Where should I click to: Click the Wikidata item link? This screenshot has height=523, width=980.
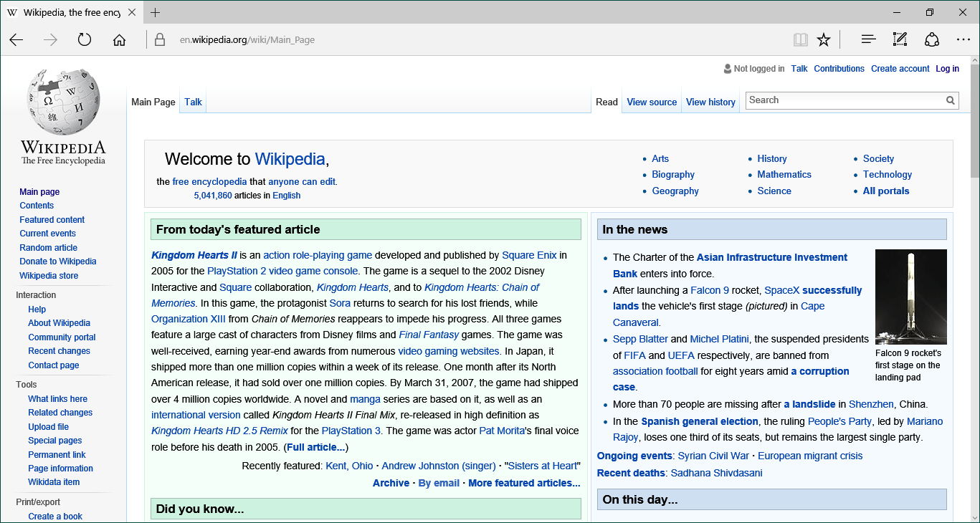tap(54, 482)
